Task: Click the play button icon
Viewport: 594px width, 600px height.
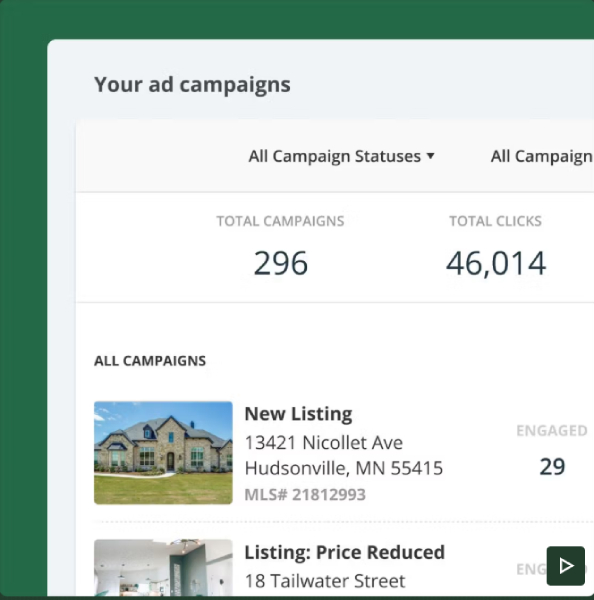Action: [566, 566]
